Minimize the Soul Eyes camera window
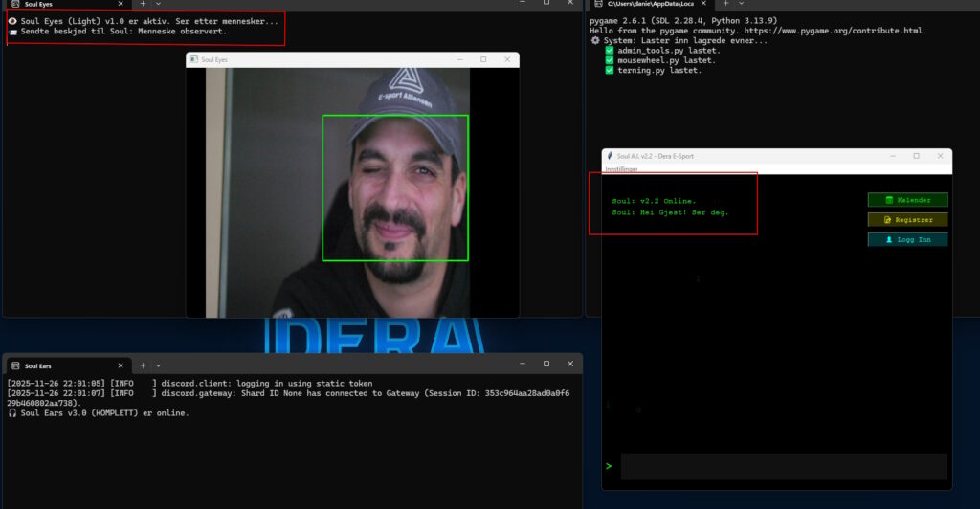 pyautogui.click(x=460, y=59)
